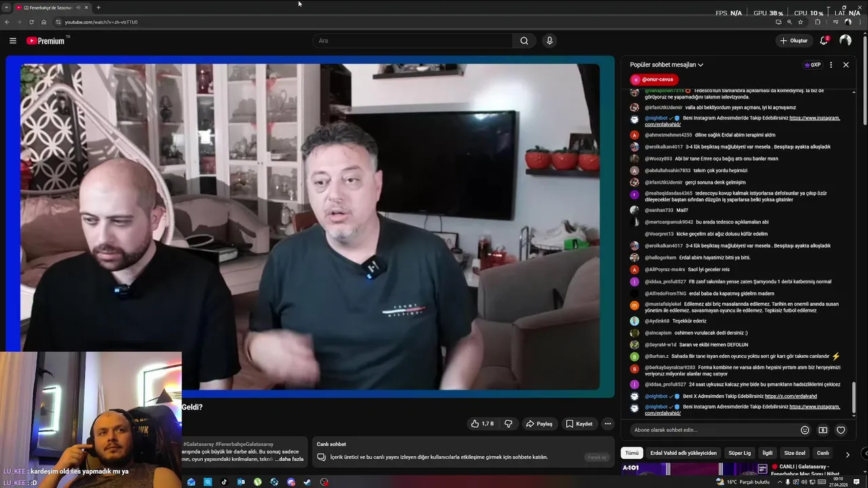Click the search magnifier button
Image resolution: width=868 pixels, height=488 pixels.
pos(524,41)
